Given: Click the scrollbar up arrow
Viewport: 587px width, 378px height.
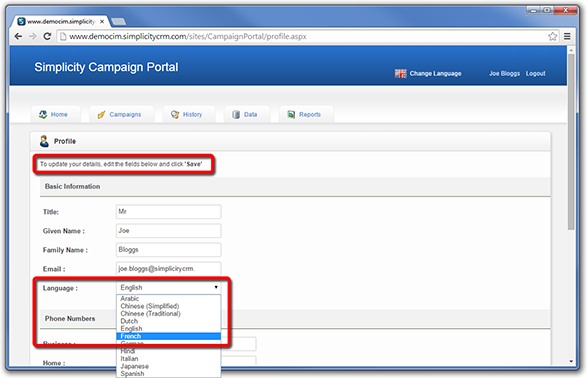Looking at the screenshot, I should [x=571, y=50].
